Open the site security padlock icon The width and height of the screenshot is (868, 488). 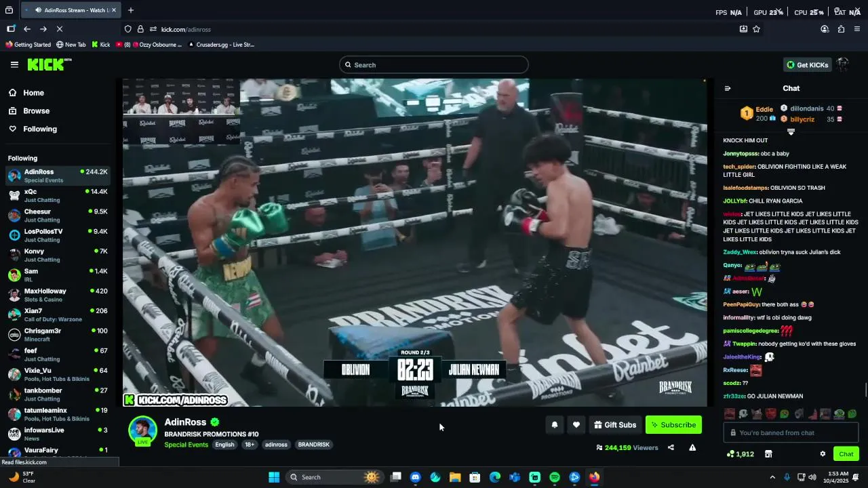point(140,29)
